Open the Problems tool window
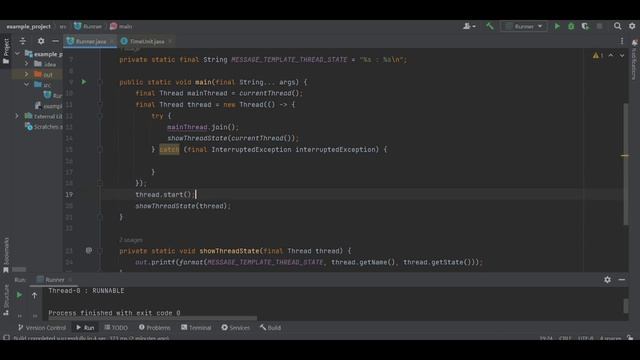Image resolution: width=640 pixels, height=360 pixels. (155, 327)
